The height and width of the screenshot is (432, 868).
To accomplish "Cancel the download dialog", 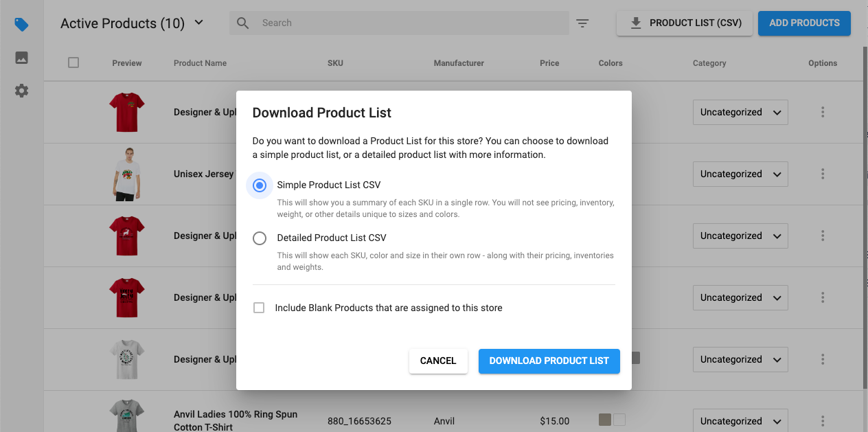I will (x=438, y=361).
